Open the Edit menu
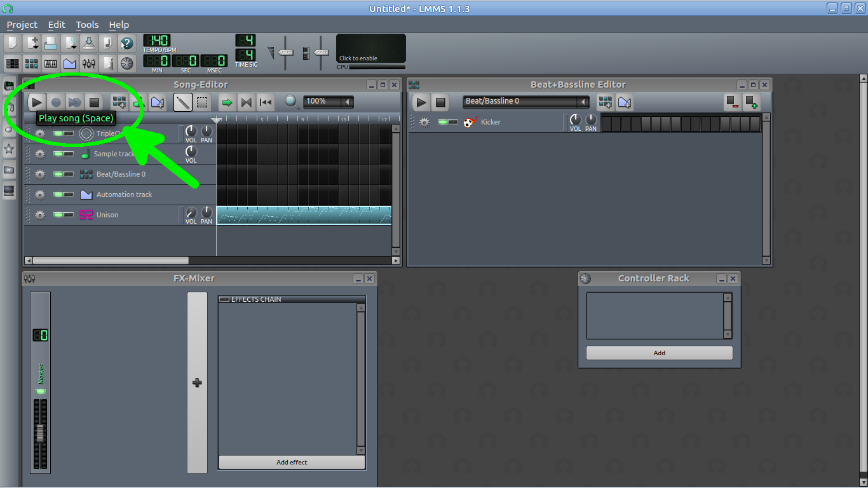868x488 pixels. click(x=57, y=25)
